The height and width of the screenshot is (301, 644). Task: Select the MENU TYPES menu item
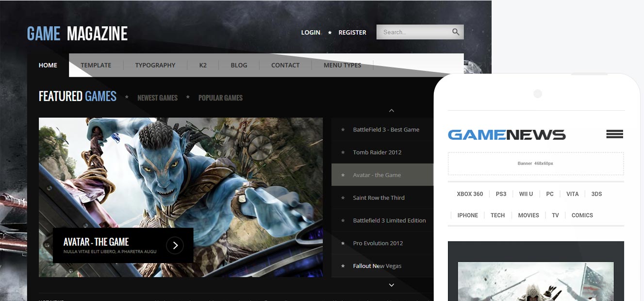coord(343,65)
